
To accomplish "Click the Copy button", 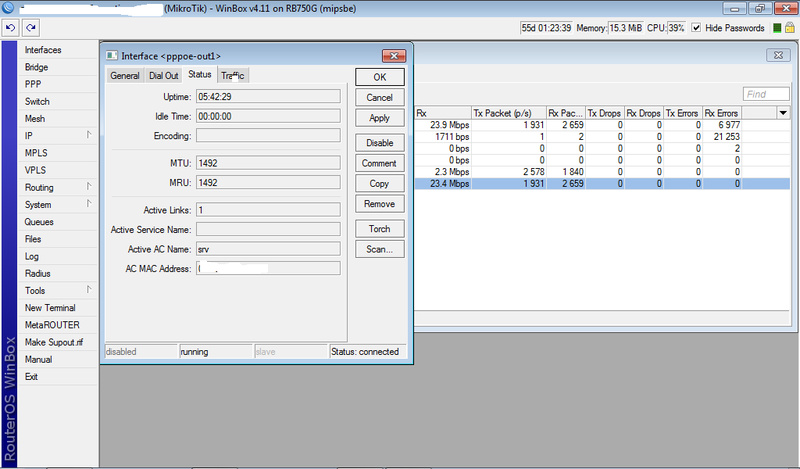I will click(x=380, y=183).
